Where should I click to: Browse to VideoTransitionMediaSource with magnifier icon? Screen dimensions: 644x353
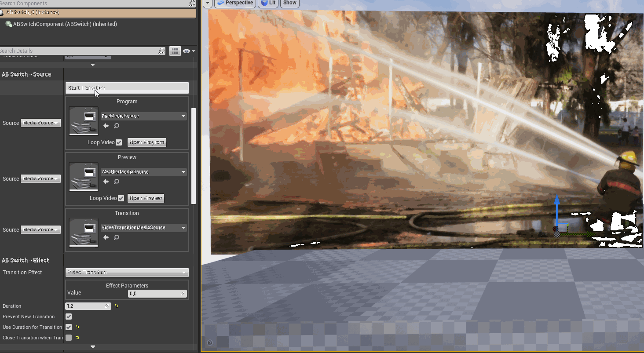click(117, 237)
